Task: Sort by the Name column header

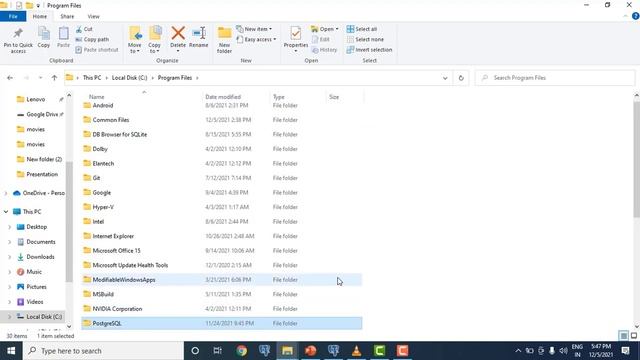Action: pyautogui.click(x=97, y=97)
